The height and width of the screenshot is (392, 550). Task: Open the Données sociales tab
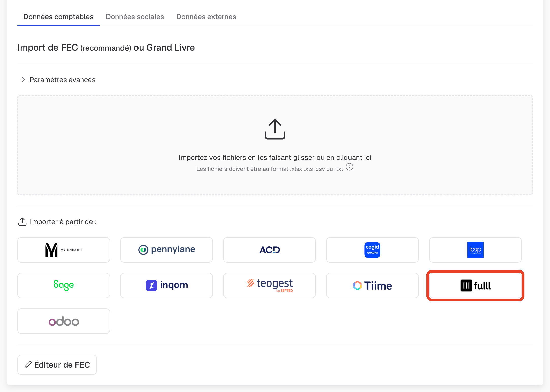click(135, 17)
